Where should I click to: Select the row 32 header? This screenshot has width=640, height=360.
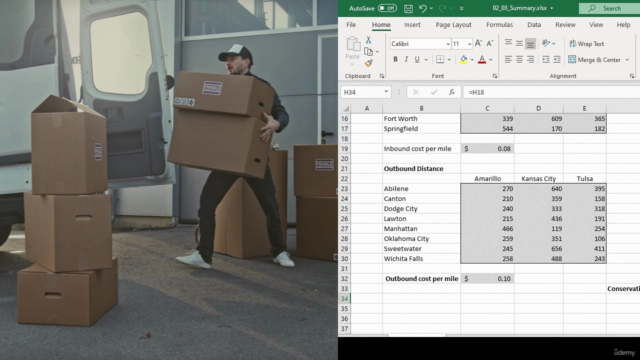pyautogui.click(x=344, y=278)
